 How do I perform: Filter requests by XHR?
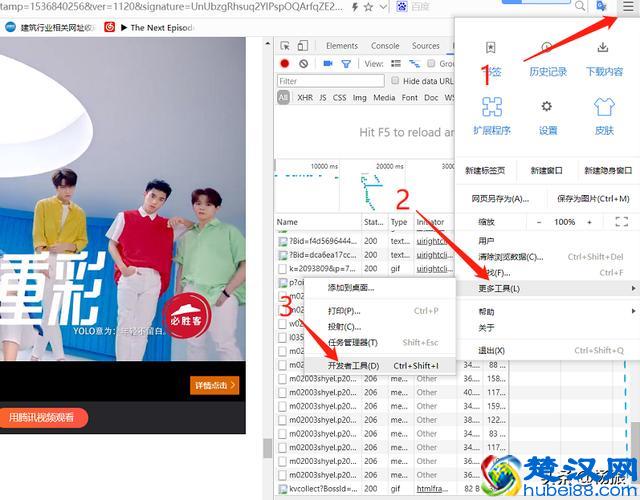[305, 98]
